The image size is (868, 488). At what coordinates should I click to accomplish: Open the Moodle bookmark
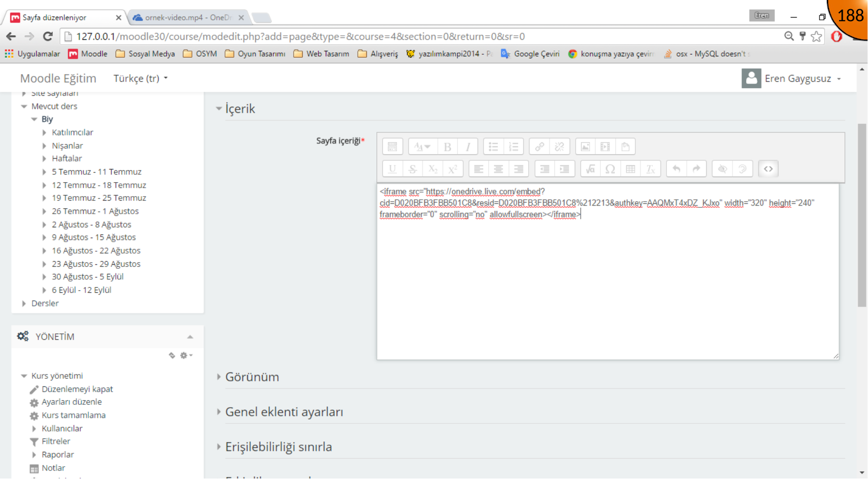tap(88, 54)
